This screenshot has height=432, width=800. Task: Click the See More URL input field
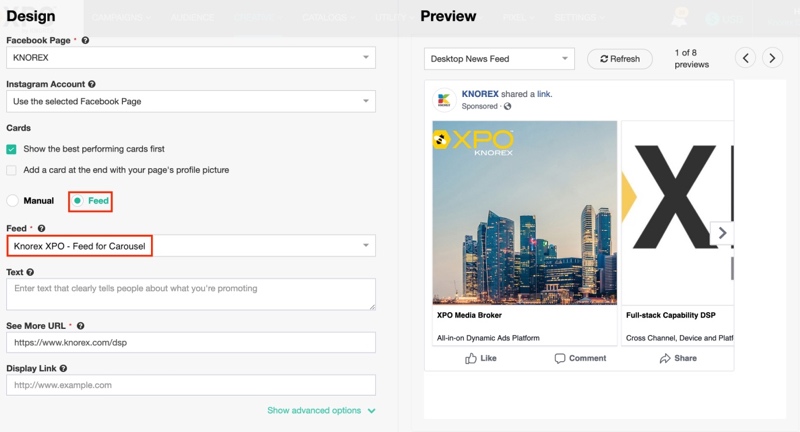[x=190, y=342]
